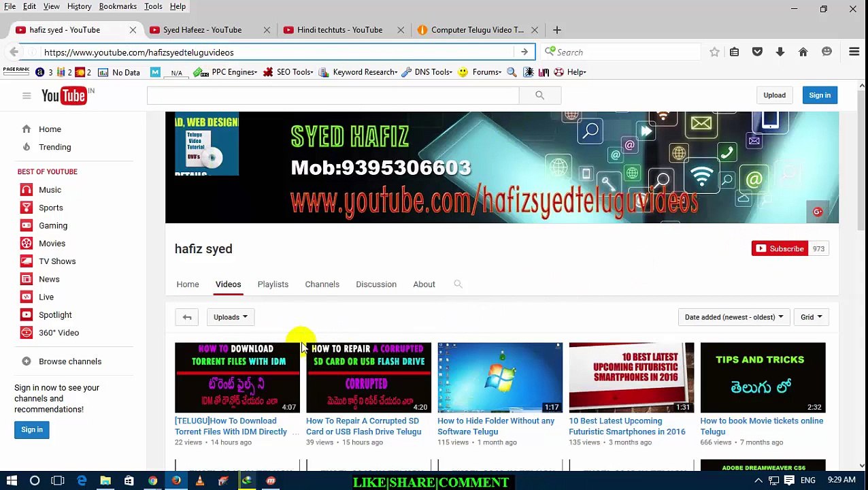Open the Pocket icon in the toolbar
The height and width of the screenshot is (490, 868).
757,52
